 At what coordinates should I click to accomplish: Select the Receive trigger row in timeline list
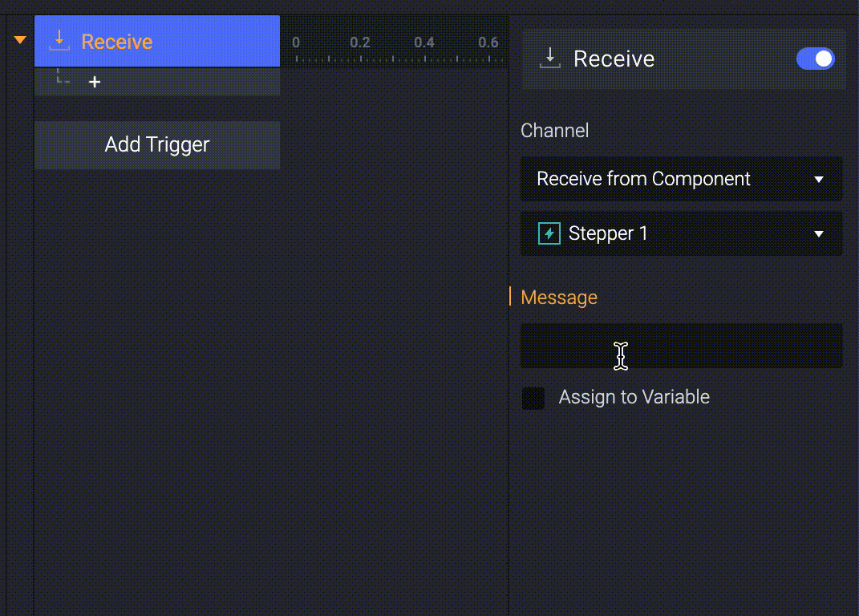tap(157, 41)
